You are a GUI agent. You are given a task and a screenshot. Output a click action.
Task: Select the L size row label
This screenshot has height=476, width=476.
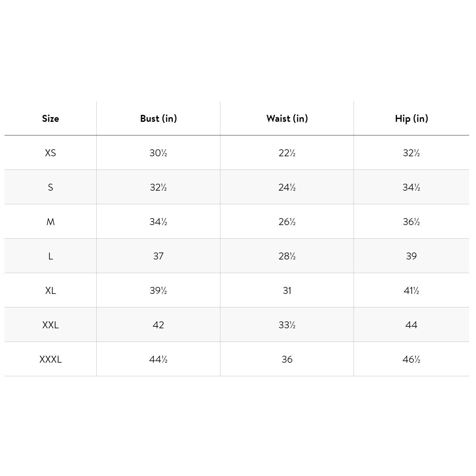pyautogui.click(x=51, y=256)
